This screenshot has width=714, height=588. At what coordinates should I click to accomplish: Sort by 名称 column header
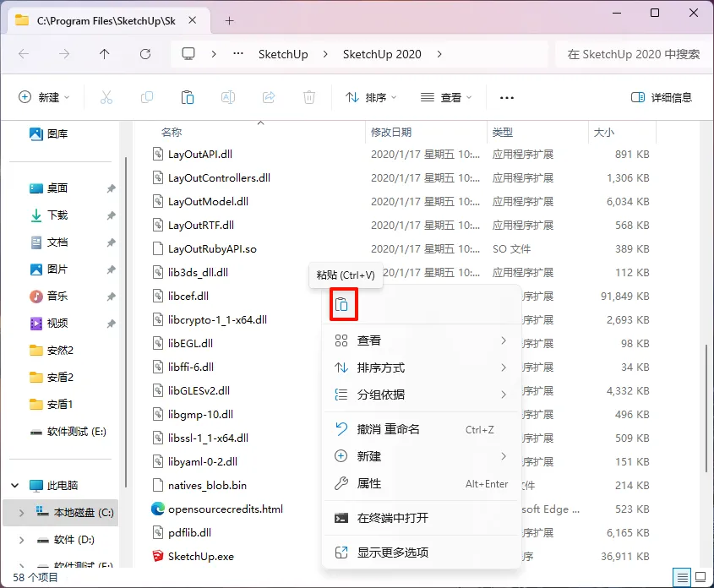point(172,133)
